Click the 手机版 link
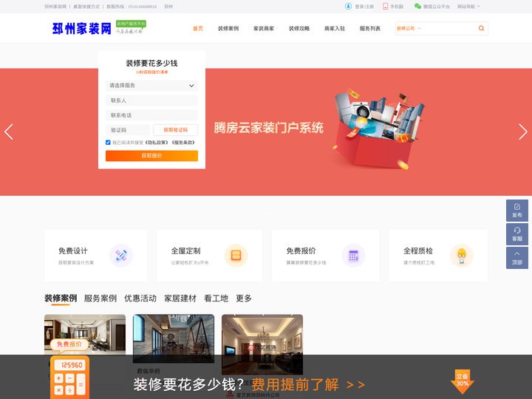Image resolution: width=532 pixels, height=399 pixels. (x=397, y=7)
